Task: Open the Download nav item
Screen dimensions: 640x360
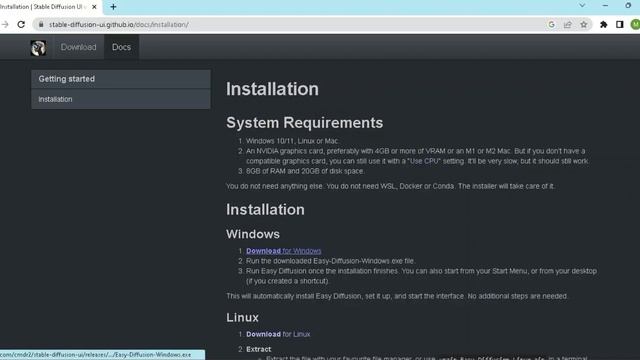Action: (78, 47)
